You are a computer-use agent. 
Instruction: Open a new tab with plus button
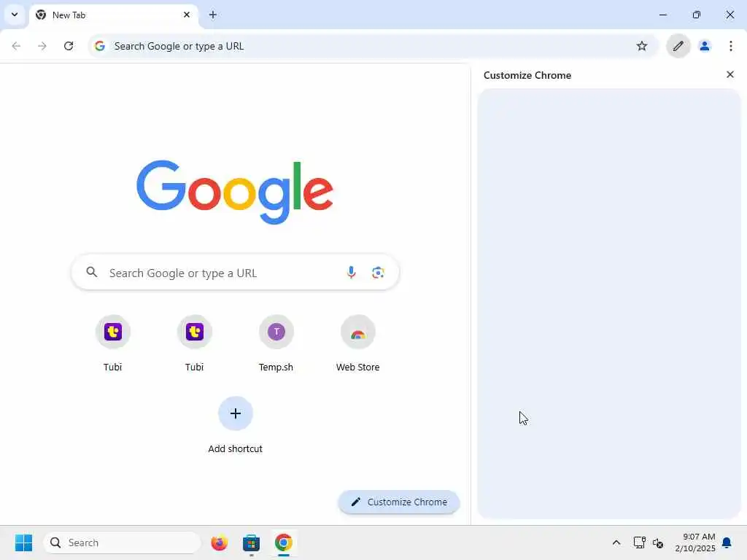212,15
